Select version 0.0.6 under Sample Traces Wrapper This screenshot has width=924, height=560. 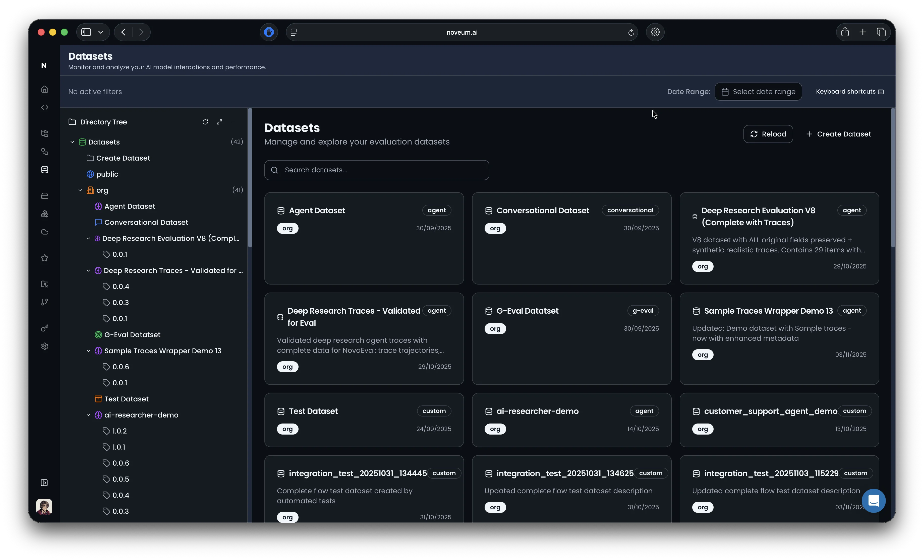(x=120, y=367)
